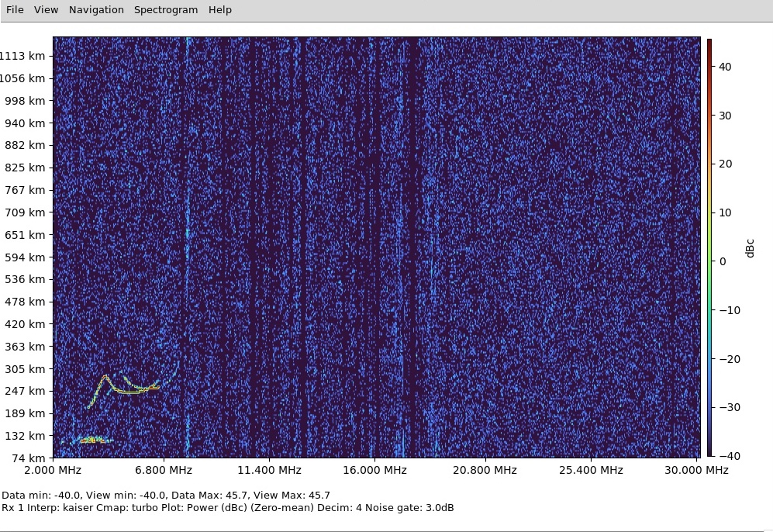Click the colorbar 30 tick label

click(x=725, y=116)
